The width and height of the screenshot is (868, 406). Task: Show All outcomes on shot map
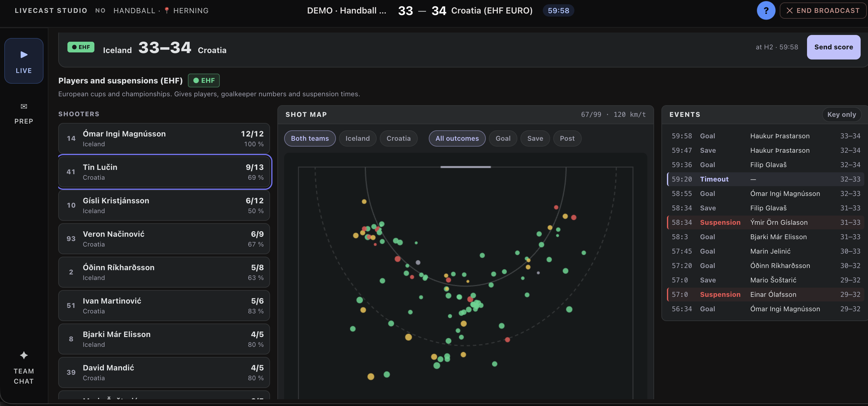[x=457, y=138]
